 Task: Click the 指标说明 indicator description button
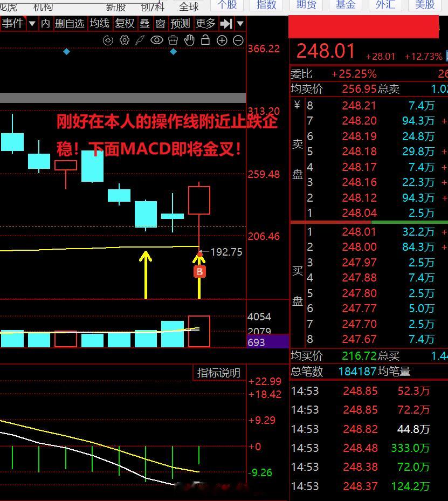pos(219,373)
